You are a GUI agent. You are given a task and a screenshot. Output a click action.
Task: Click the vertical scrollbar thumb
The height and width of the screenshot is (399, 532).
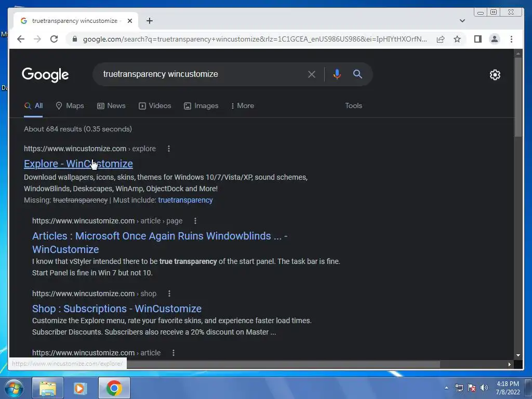coord(518,97)
